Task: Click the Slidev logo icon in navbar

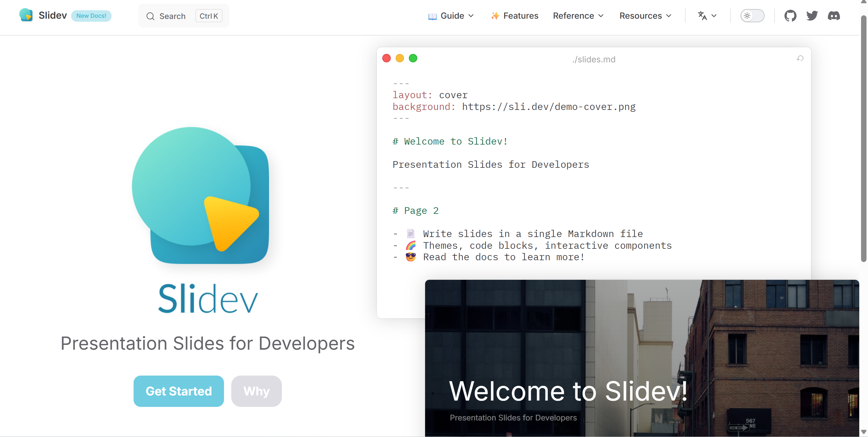Action: (x=26, y=15)
